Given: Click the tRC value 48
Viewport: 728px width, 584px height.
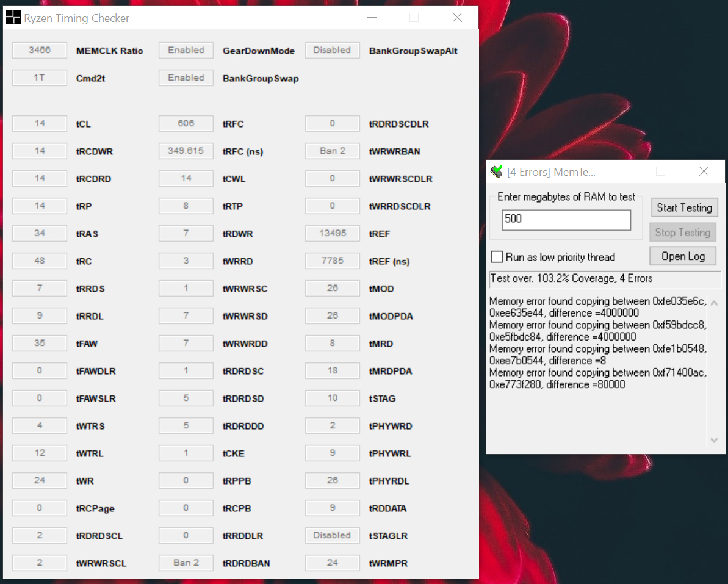Looking at the screenshot, I should (x=40, y=261).
